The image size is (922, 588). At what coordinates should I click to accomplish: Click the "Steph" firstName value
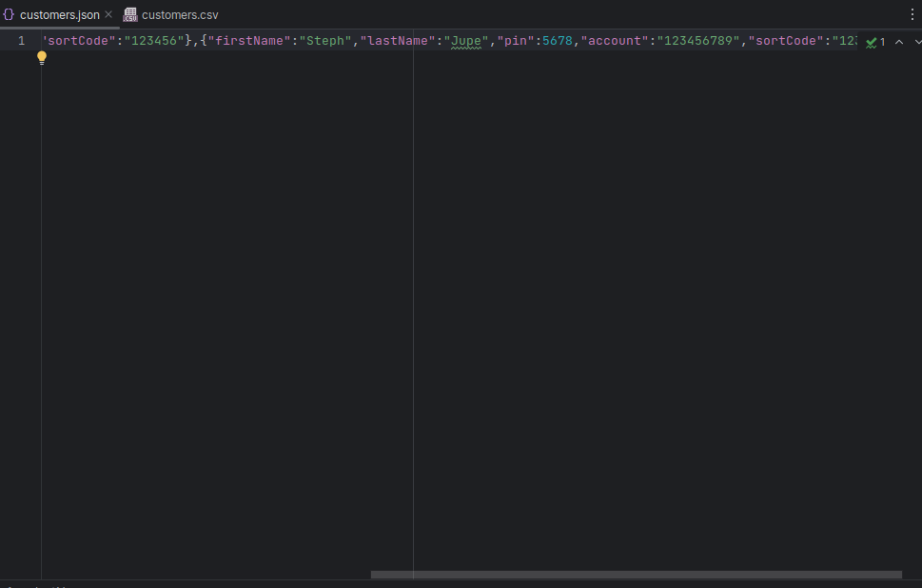point(325,41)
